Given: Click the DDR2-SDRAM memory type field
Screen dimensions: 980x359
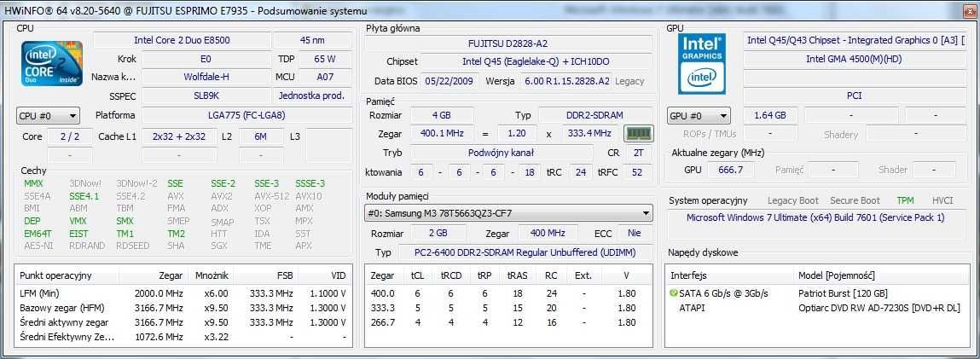Looking at the screenshot, I should pyautogui.click(x=595, y=115).
